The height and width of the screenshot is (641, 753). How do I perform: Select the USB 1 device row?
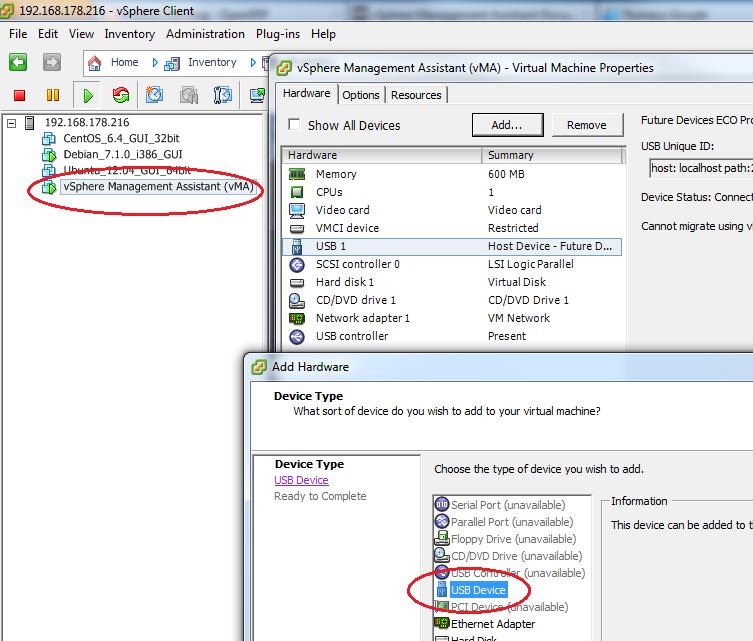(x=451, y=246)
